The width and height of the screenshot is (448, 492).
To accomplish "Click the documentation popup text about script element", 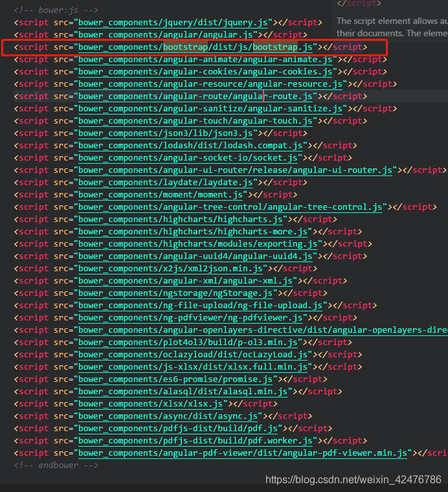I will click(x=392, y=27).
